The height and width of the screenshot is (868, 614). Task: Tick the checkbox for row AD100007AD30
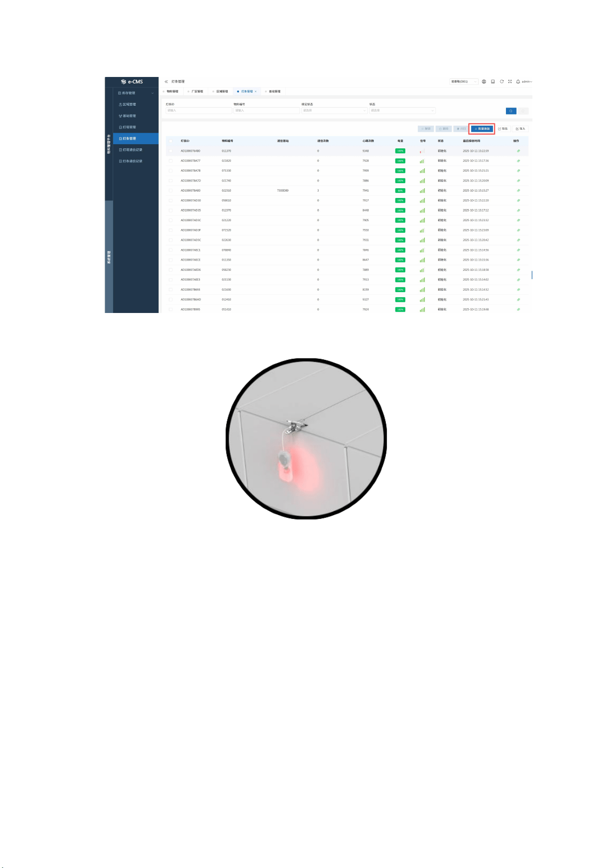click(x=171, y=201)
